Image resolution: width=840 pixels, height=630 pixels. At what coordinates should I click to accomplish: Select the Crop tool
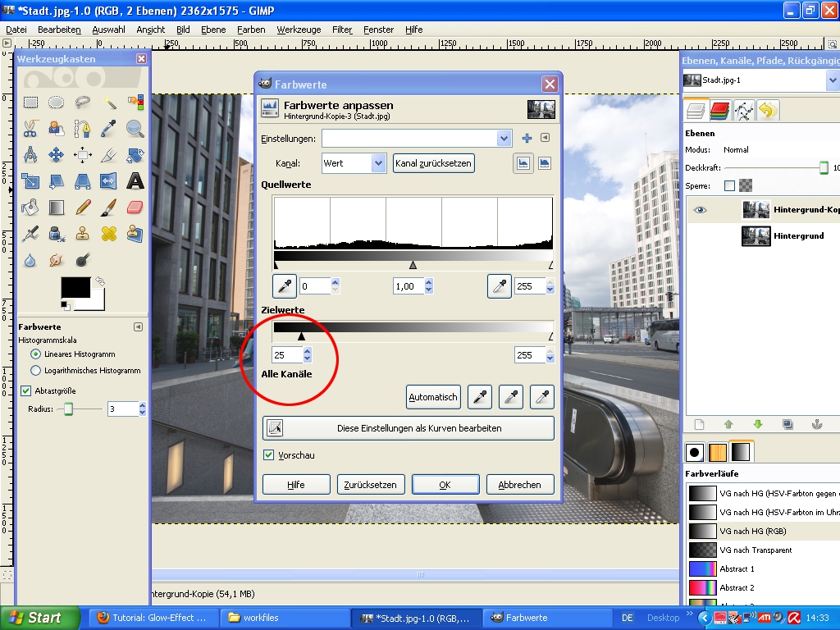click(109, 155)
